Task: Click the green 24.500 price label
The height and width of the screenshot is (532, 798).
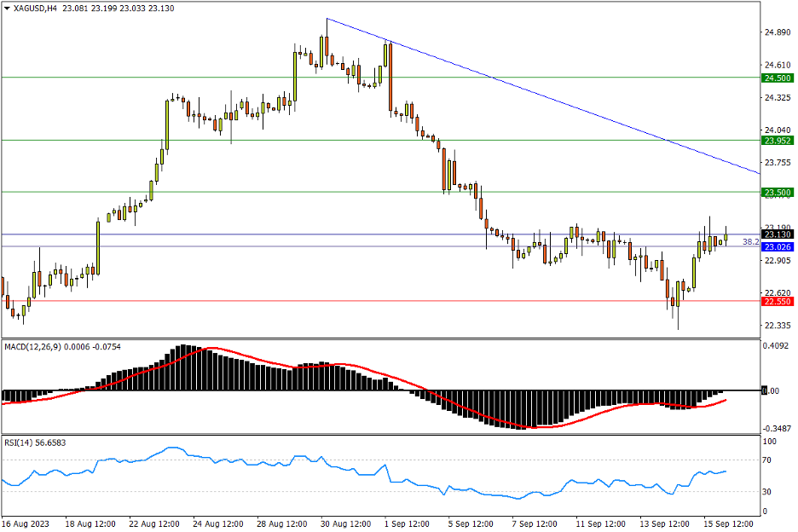Action: click(776, 78)
